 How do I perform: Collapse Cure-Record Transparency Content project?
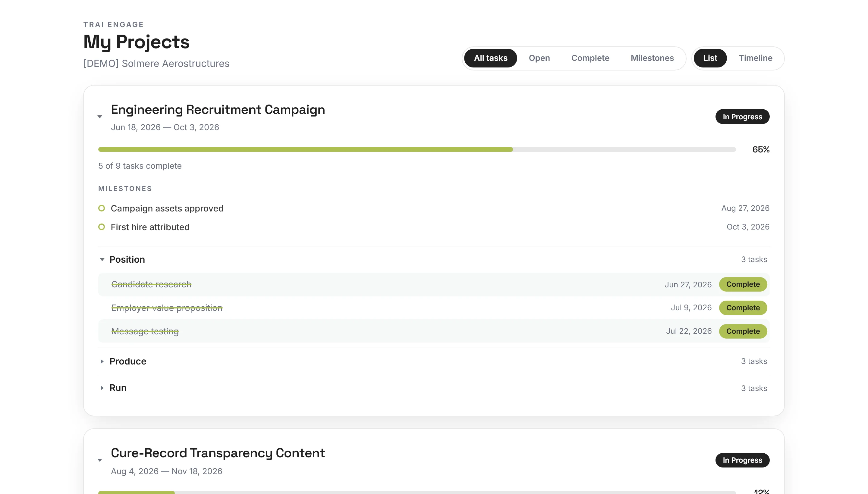click(x=100, y=460)
